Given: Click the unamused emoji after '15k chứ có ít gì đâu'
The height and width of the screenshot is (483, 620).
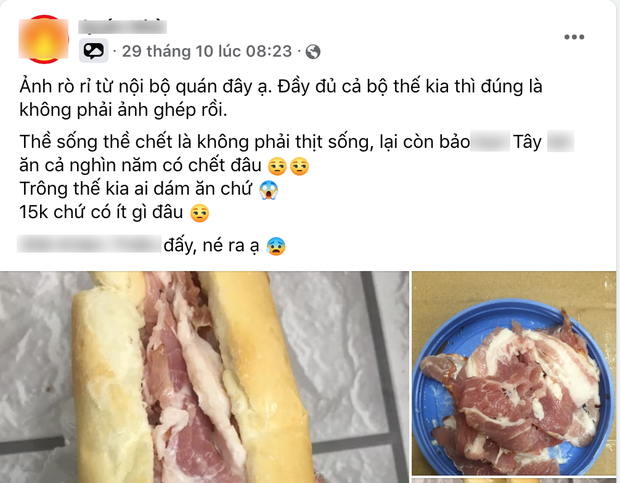Looking at the screenshot, I should (x=200, y=213).
